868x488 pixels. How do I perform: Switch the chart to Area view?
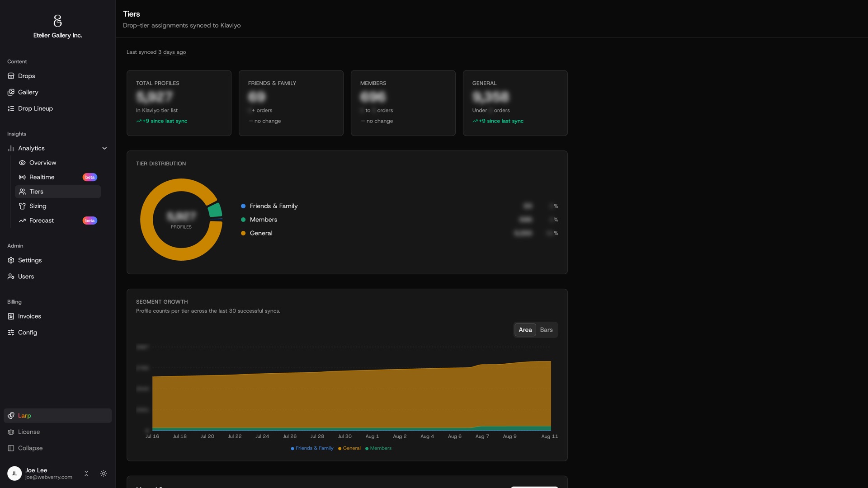525,330
